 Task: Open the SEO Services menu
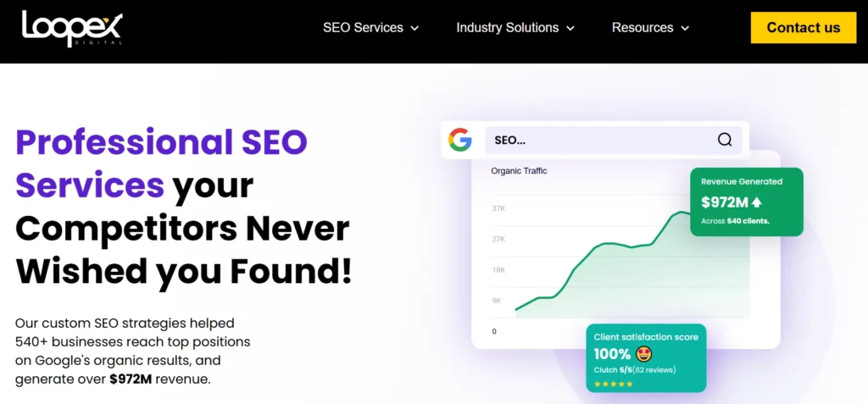363,28
